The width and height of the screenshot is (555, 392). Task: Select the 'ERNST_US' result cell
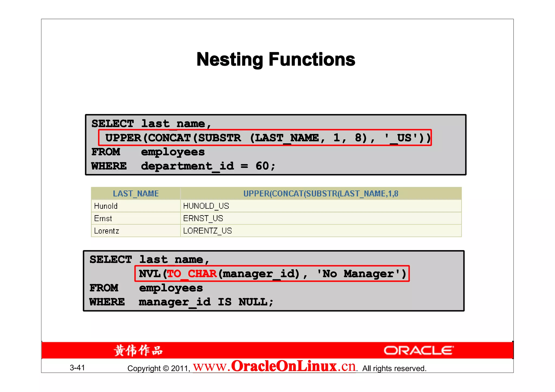coord(321,218)
